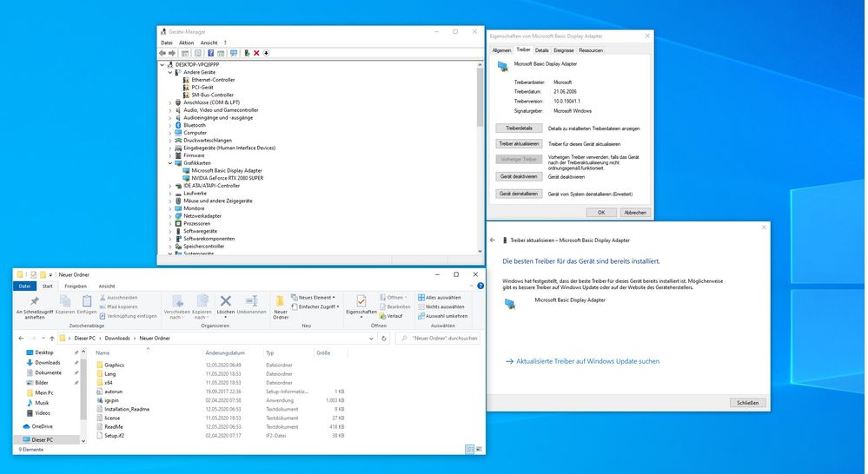Click the back arrow in Explorer navigation
This screenshot has width=868, height=474.
click(21, 338)
